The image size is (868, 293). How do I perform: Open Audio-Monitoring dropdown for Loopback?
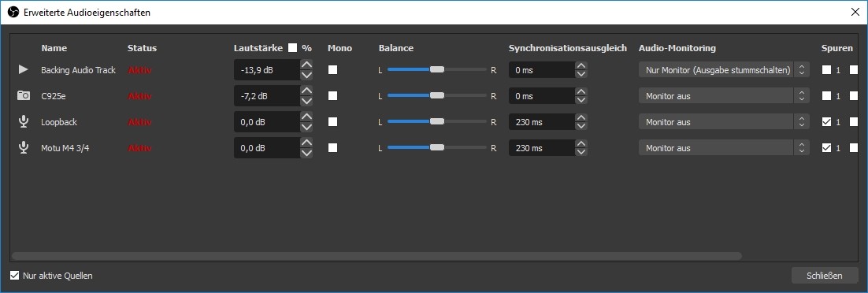point(724,122)
